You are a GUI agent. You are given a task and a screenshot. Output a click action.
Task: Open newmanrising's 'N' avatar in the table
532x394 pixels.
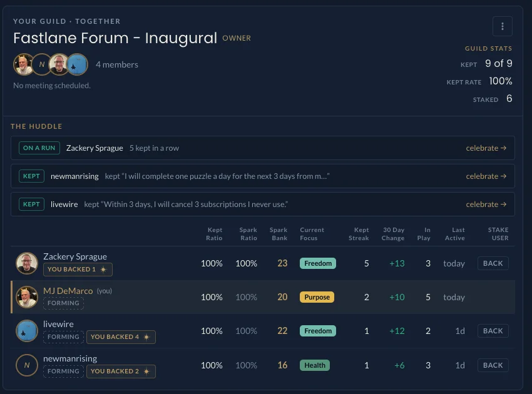[27, 365]
